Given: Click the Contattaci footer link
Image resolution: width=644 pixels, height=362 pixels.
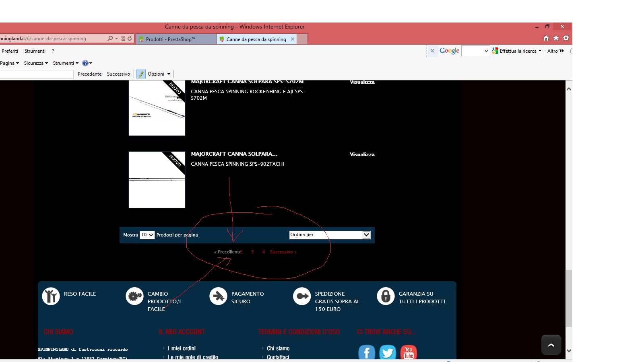Looking at the screenshot, I should coord(278,357).
